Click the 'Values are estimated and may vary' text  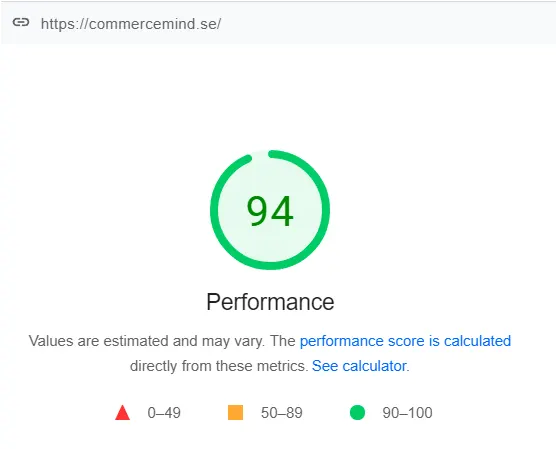[146, 341]
